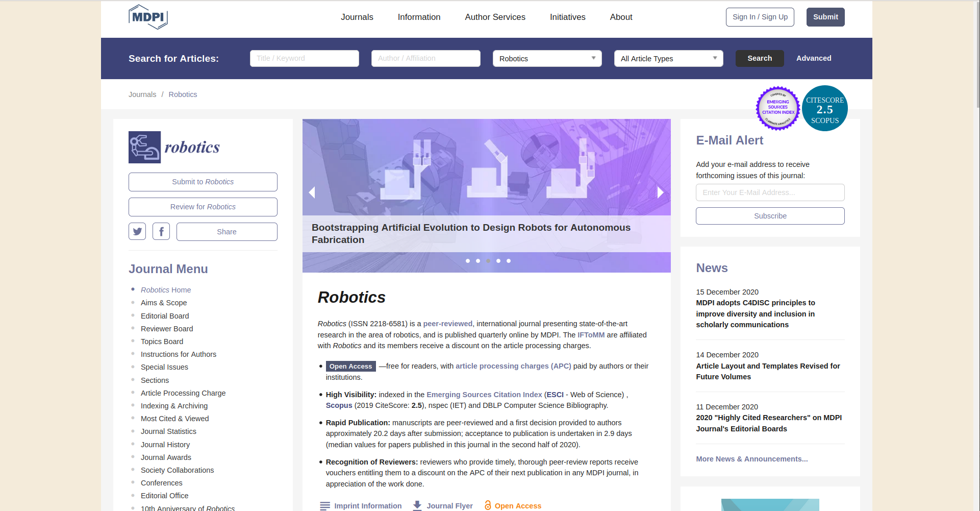
Task: Select the last carousel dot indicator
Action: coord(509,261)
